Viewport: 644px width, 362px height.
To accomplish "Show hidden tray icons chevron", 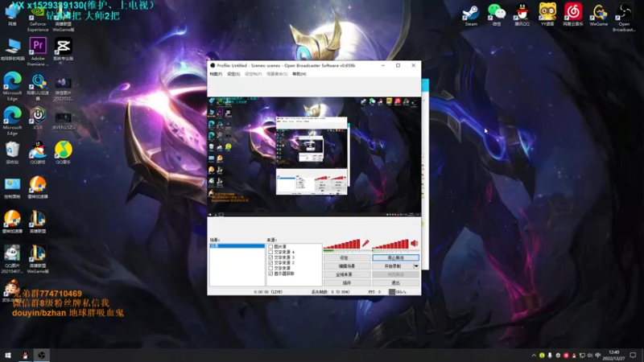I will pyautogui.click(x=534, y=356).
